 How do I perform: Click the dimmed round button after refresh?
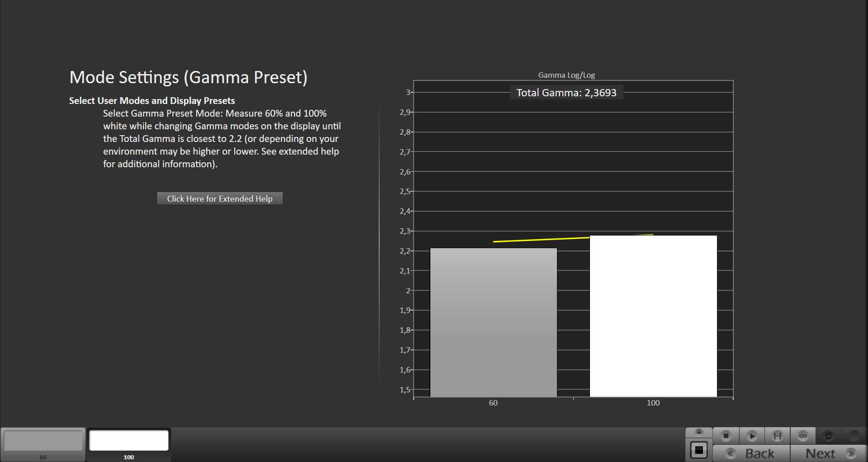coord(854,436)
